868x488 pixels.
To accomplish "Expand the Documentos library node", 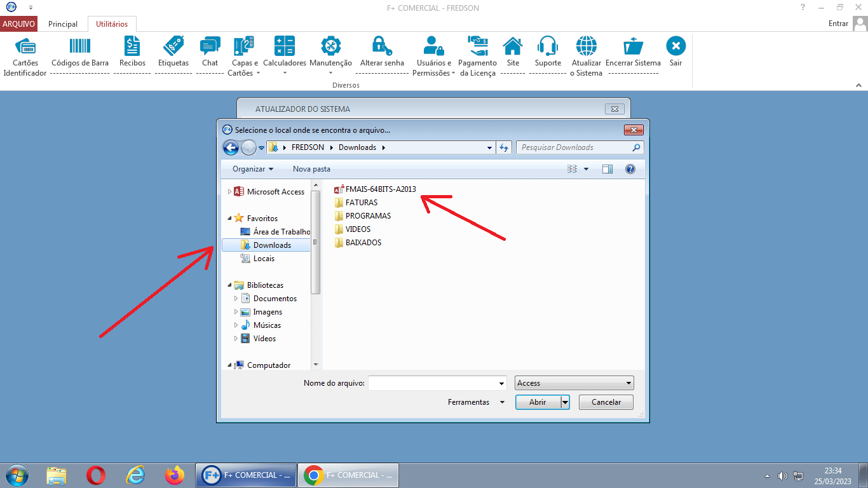I will click(x=236, y=299).
